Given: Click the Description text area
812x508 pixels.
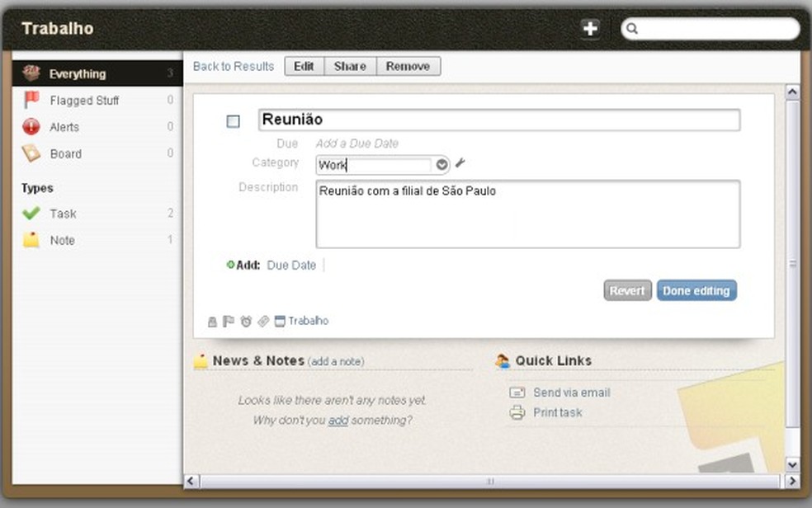Looking at the screenshot, I should tap(527, 214).
